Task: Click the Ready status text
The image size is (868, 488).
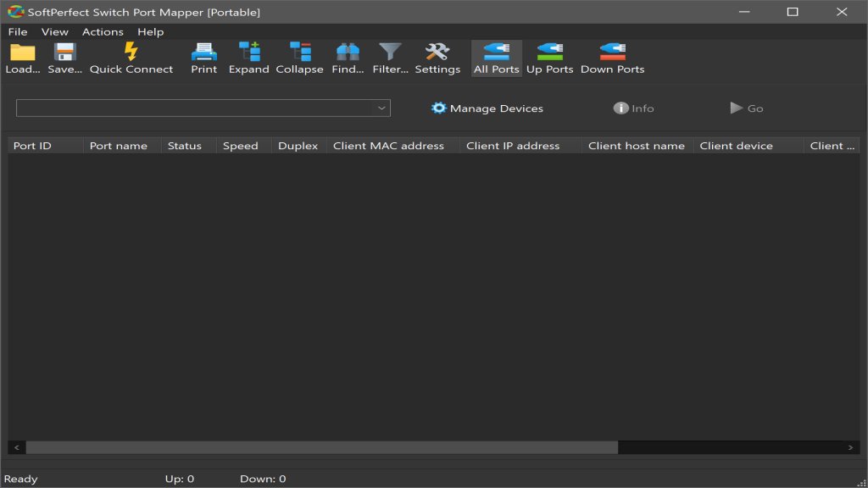Action: click(20, 479)
